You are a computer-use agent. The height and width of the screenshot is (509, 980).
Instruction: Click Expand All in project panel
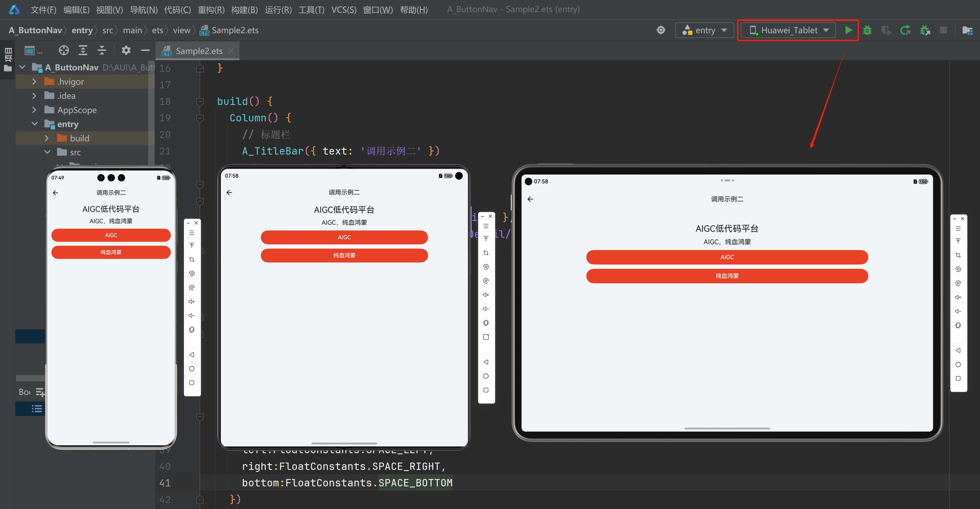83,50
